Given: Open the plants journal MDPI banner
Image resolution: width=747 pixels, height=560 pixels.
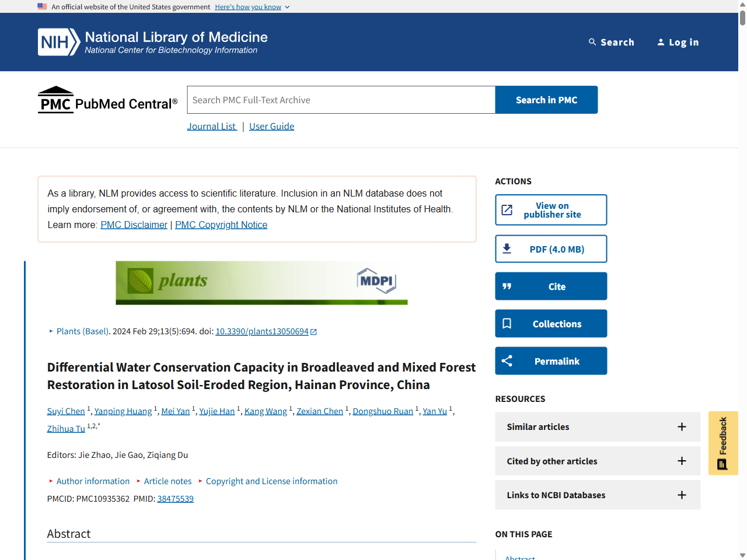Looking at the screenshot, I should 261,283.
